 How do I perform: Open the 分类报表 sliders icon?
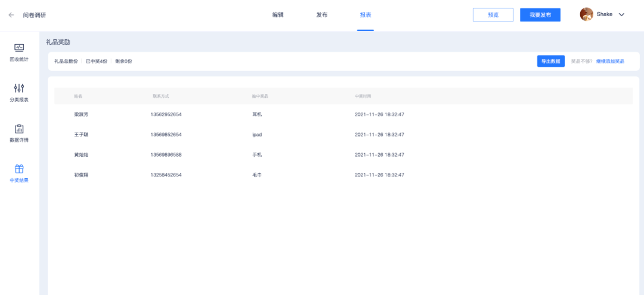tap(19, 88)
